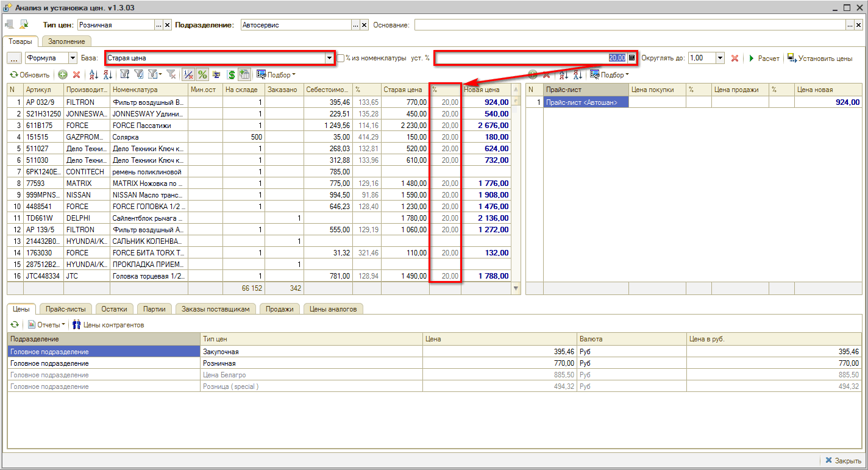Viewport: 868px width, 470px height.
Task: Select the GAZPROM Солярка row
Action: pyautogui.click(x=259, y=137)
